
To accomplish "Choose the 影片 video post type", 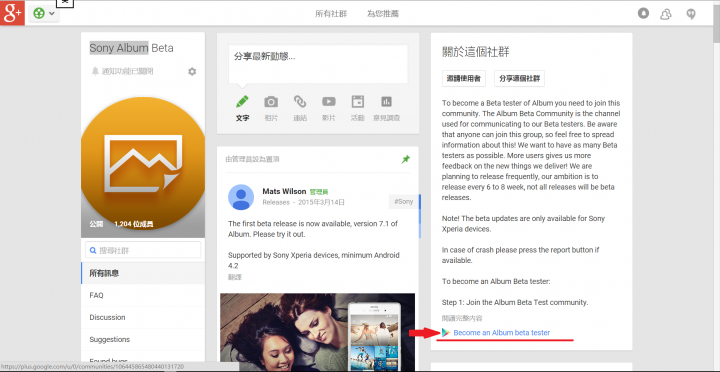I will point(329,108).
